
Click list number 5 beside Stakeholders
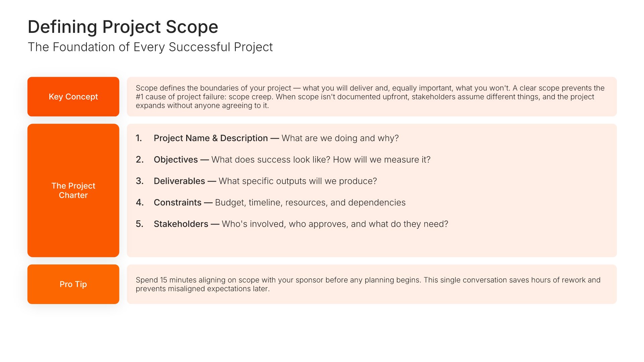tap(140, 224)
